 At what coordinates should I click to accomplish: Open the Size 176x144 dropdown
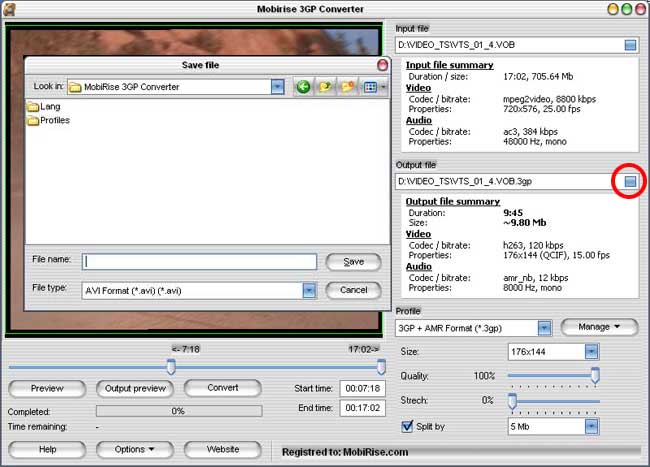coord(592,352)
